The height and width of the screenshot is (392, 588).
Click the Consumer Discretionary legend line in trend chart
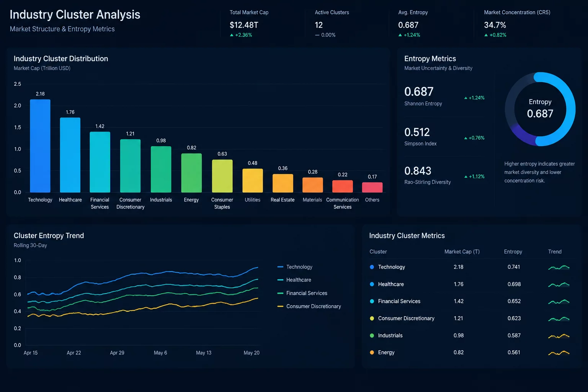[280, 306]
